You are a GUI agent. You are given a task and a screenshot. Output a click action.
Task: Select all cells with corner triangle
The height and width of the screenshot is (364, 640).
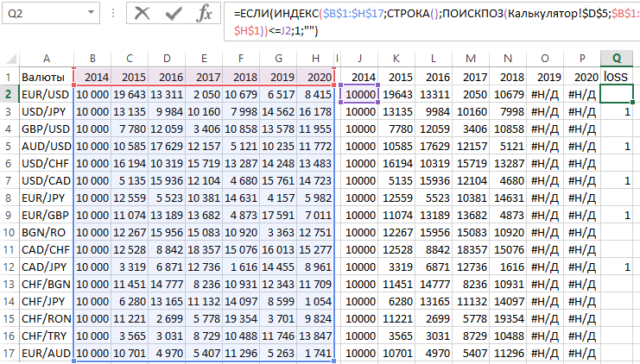pyautogui.click(x=11, y=60)
